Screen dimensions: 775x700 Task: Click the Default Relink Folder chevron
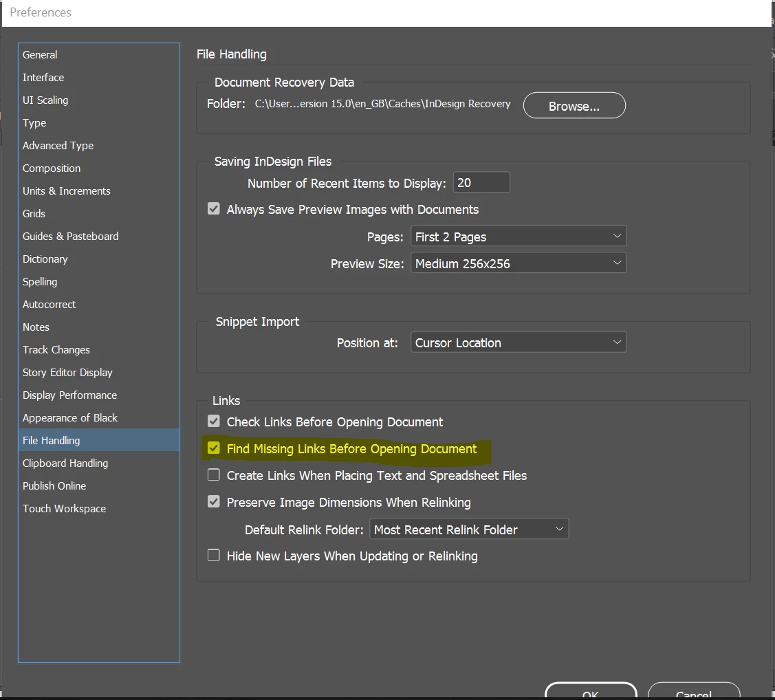pyautogui.click(x=559, y=529)
